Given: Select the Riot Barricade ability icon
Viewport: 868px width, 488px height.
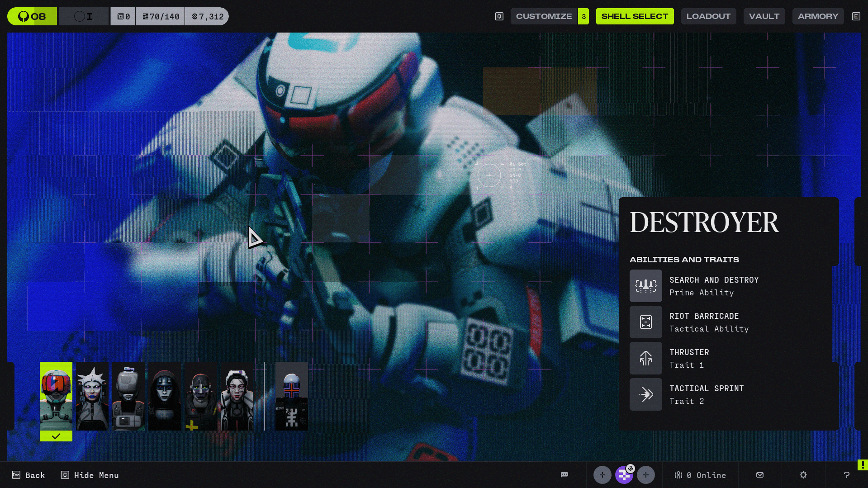Looking at the screenshot, I should click(x=645, y=322).
